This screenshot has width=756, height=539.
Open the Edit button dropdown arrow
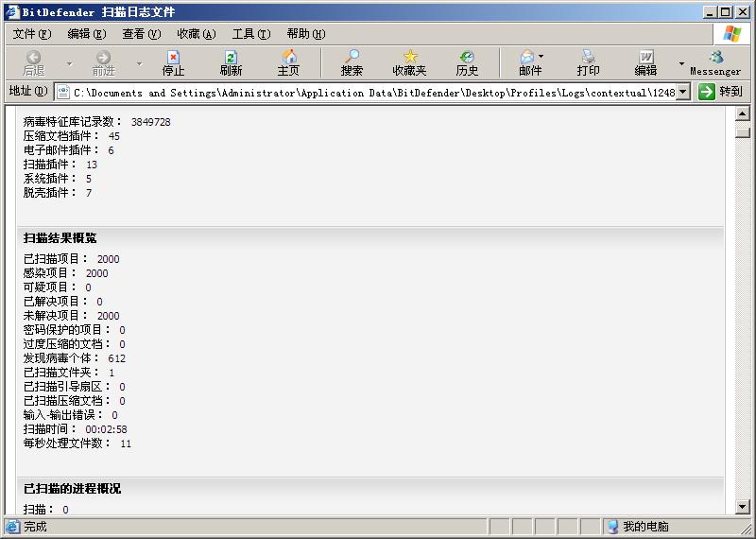point(681,63)
